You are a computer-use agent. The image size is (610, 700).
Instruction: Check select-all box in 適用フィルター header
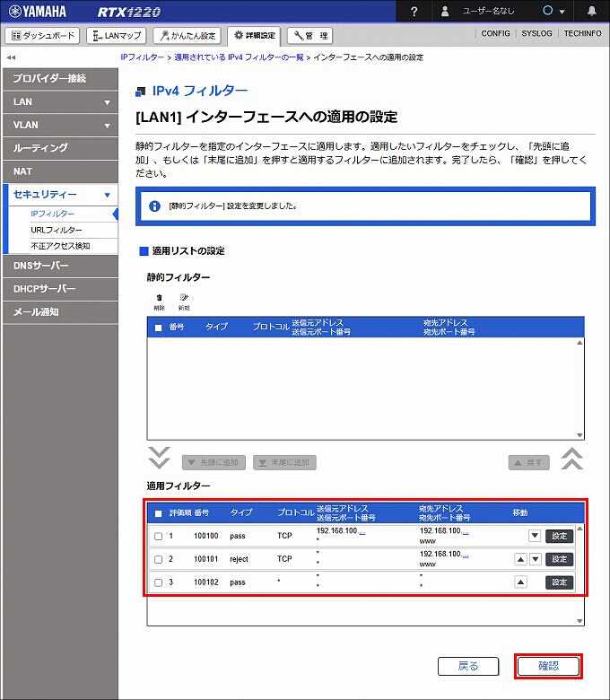pyautogui.click(x=158, y=513)
